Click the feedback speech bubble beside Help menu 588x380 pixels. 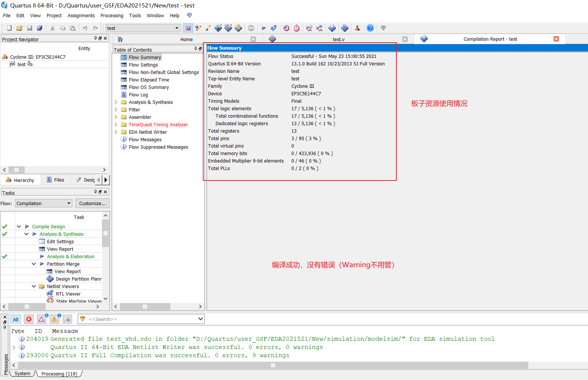click(189, 15)
